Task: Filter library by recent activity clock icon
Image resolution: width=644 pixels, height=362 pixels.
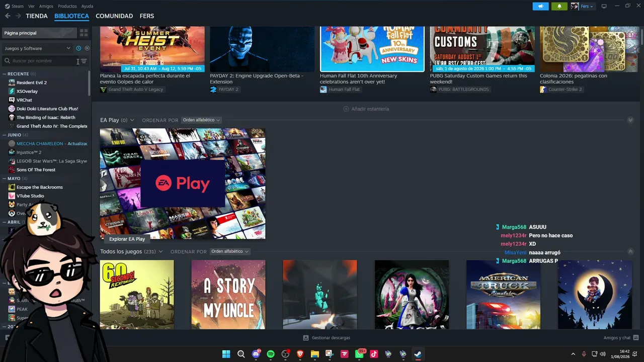Action: coord(78,48)
